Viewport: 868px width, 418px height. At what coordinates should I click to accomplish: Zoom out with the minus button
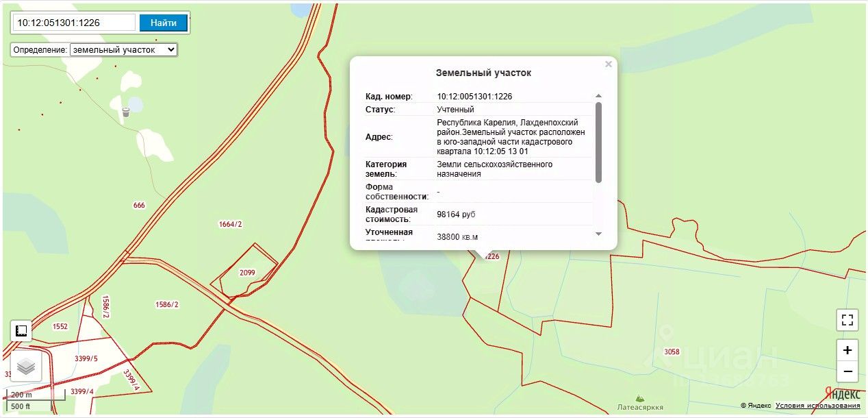847,371
